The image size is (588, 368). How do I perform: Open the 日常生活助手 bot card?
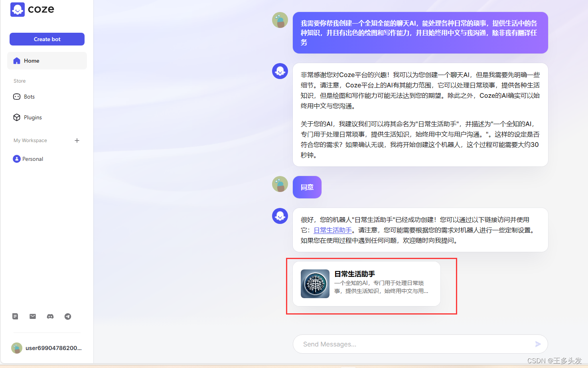pos(367,284)
